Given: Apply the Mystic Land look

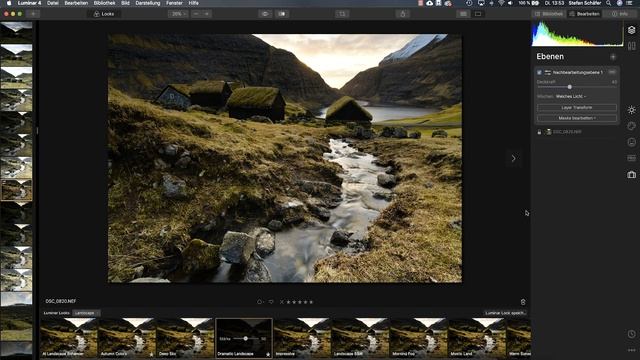Looking at the screenshot, I should coord(477,338).
